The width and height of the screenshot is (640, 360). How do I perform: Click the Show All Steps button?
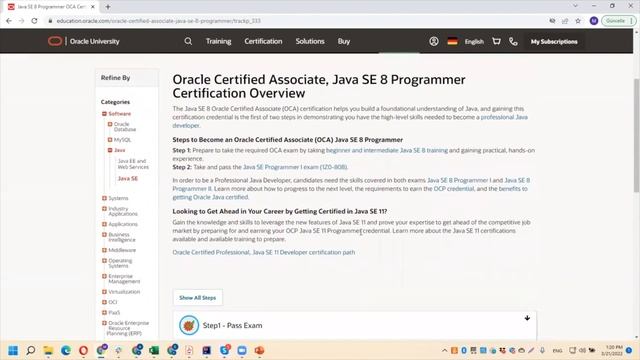(x=198, y=298)
